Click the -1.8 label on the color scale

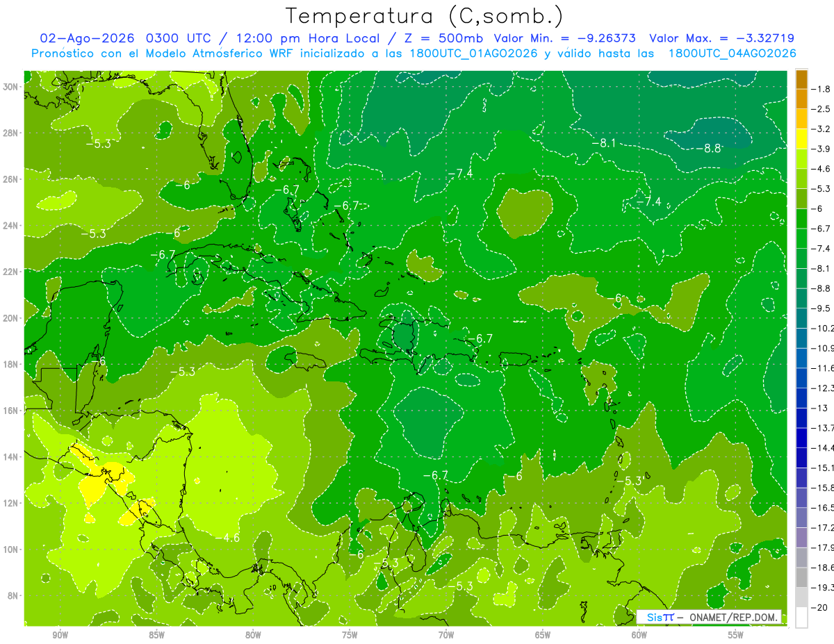point(821,89)
